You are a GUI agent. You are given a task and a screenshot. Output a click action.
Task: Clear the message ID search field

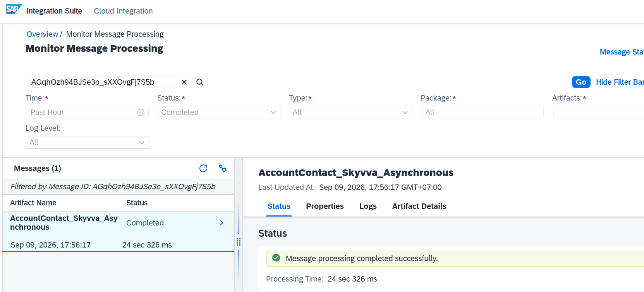184,82
